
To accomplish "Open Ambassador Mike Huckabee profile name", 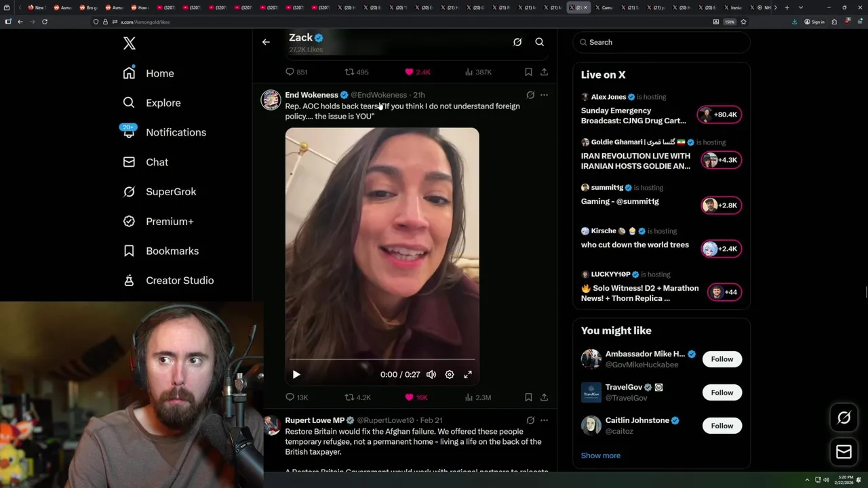I will pyautogui.click(x=645, y=354).
